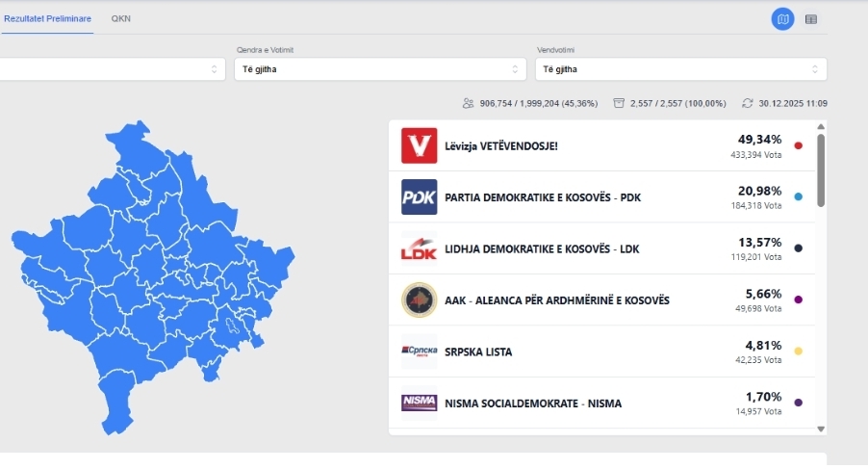The image size is (868, 469).
Task: Click the NISMA party logo
Action: [419, 403]
